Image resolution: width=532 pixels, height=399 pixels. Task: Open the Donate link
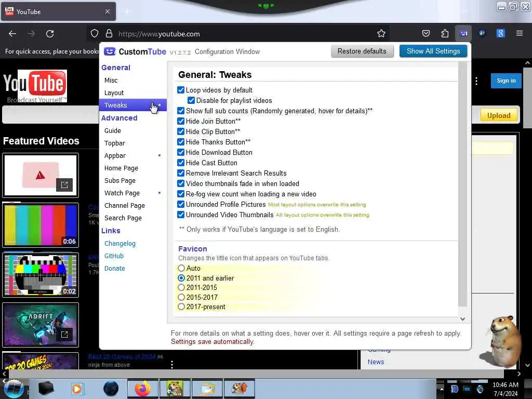(115, 269)
